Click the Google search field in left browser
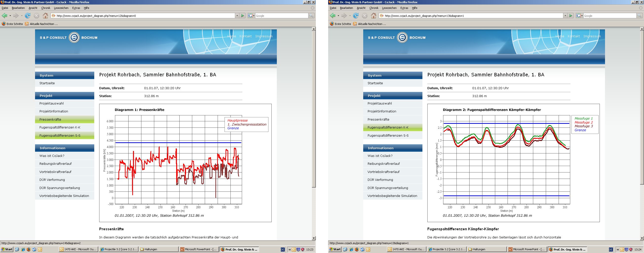This screenshot has height=253, width=644. tap(281, 16)
